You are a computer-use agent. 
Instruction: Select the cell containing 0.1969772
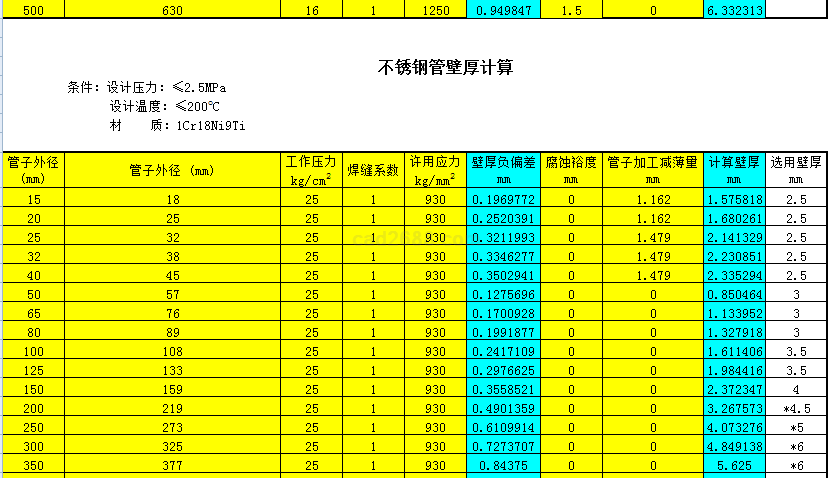click(x=503, y=200)
